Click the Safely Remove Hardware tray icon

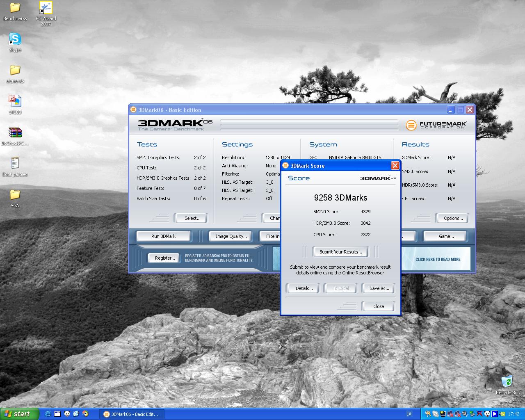click(472, 414)
